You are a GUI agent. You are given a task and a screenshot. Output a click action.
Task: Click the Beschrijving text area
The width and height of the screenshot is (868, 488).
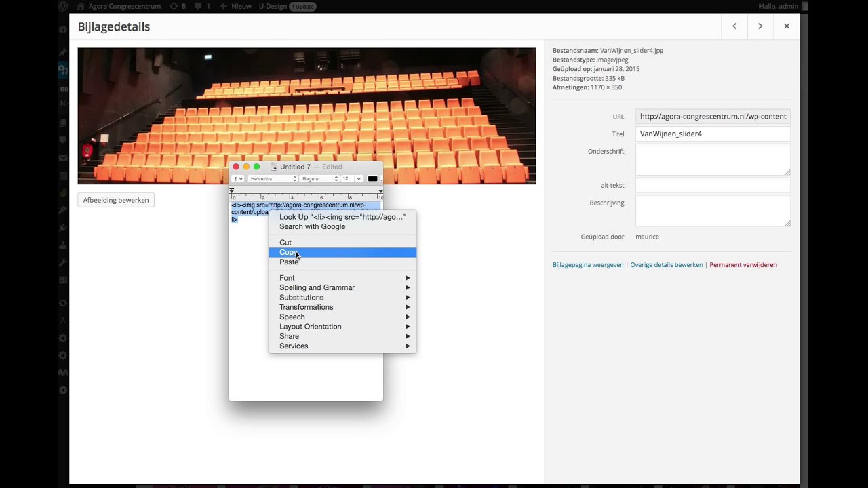713,211
